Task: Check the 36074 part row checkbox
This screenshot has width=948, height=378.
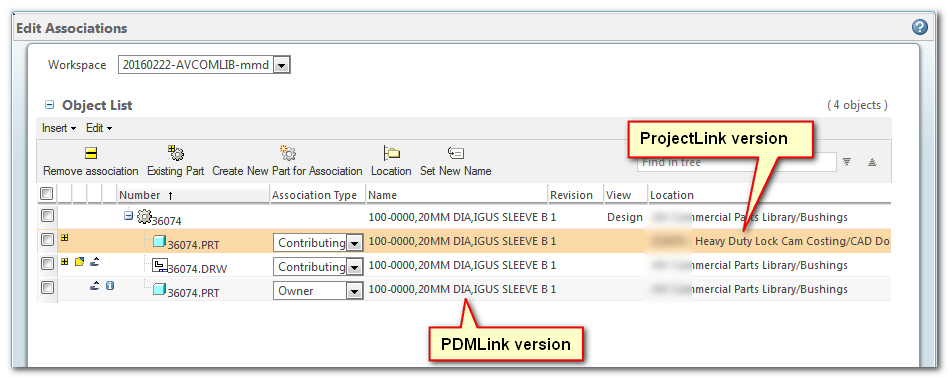Action: 47,215
